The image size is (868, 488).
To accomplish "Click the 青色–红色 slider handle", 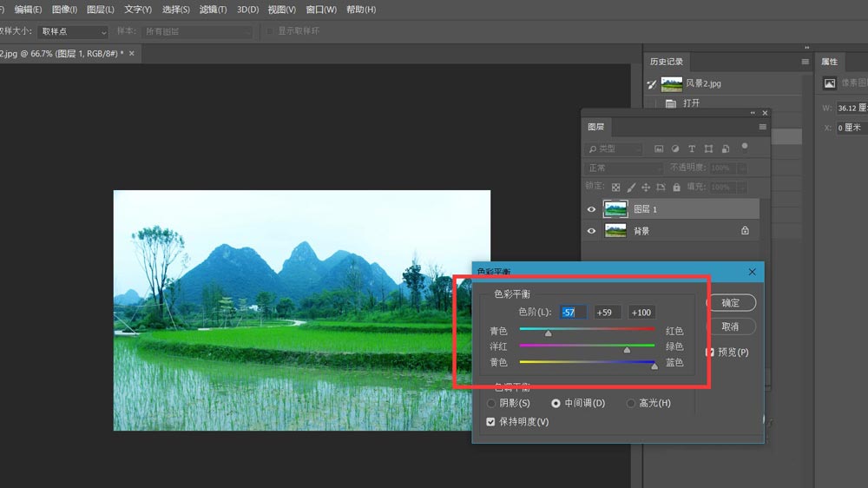I will [548, 333].
